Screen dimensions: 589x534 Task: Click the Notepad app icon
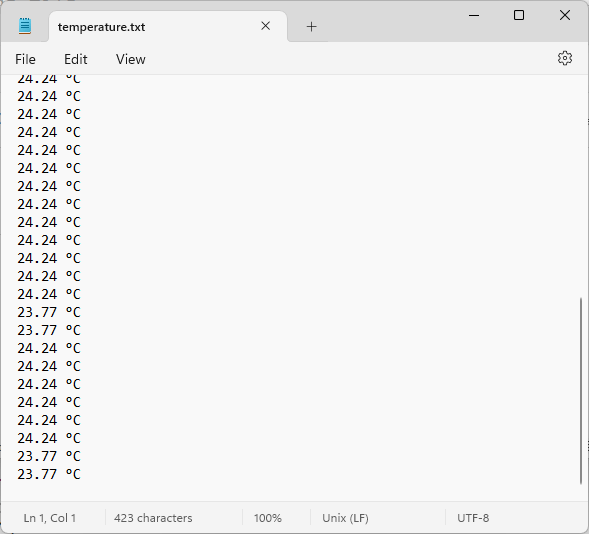tap(25, 26)
